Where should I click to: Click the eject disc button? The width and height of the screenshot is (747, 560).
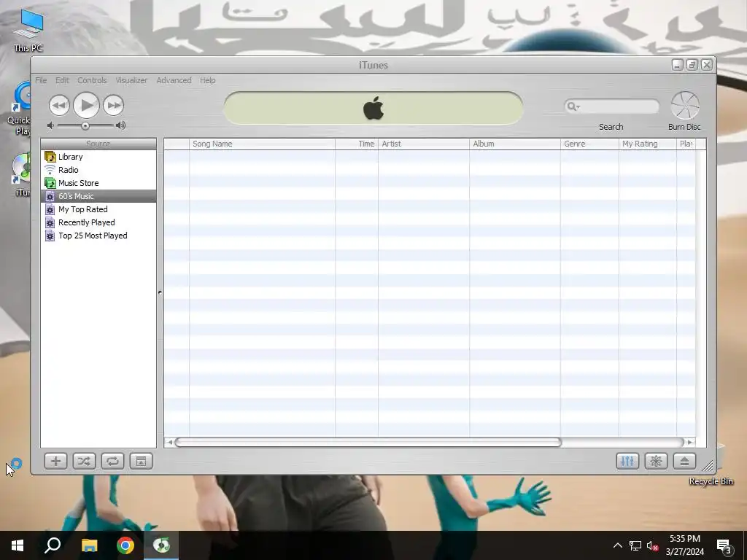pyautogui.click(x=684, y=461)
